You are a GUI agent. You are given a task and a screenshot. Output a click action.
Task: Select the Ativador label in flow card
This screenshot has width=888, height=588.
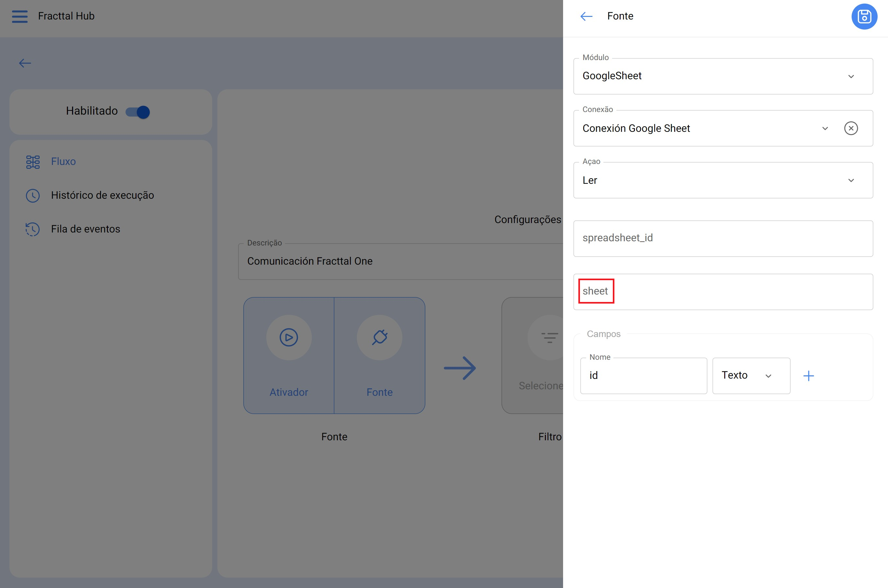289,392
